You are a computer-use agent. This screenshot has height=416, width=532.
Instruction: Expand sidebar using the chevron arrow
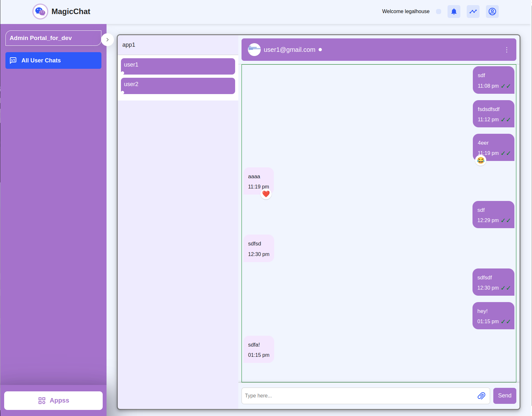click(107, 40)
